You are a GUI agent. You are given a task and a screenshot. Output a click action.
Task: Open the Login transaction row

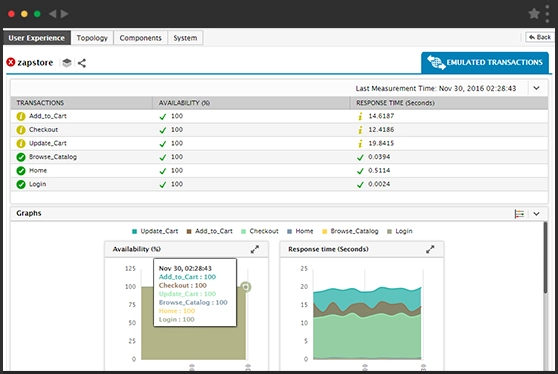(x=279, y=184)
